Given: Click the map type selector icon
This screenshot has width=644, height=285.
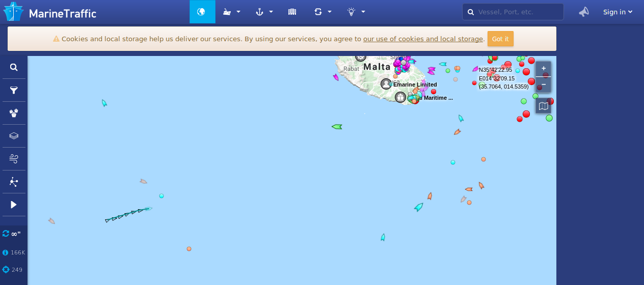Looking at the screenshot, I should pyautogui.click(x=544, y=106).
